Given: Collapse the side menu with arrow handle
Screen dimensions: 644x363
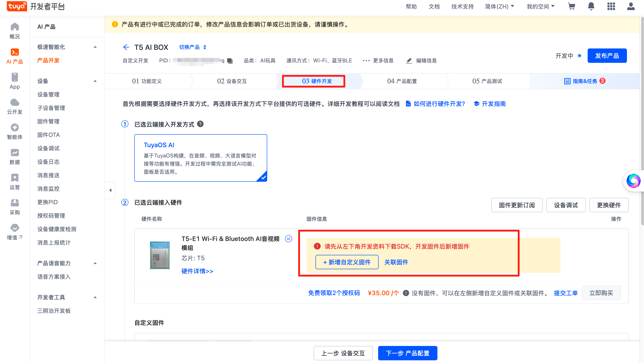Looking at the screenshot, I should click(110, 190).
